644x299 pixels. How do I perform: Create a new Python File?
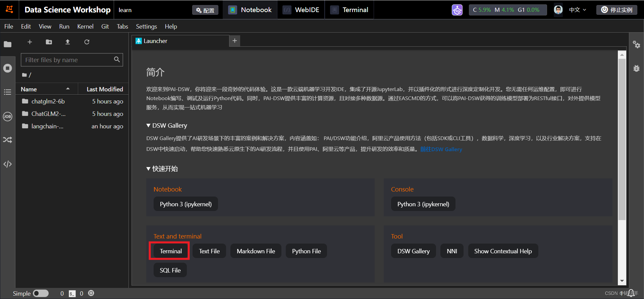pyautogui.click(x=306, y=251)
